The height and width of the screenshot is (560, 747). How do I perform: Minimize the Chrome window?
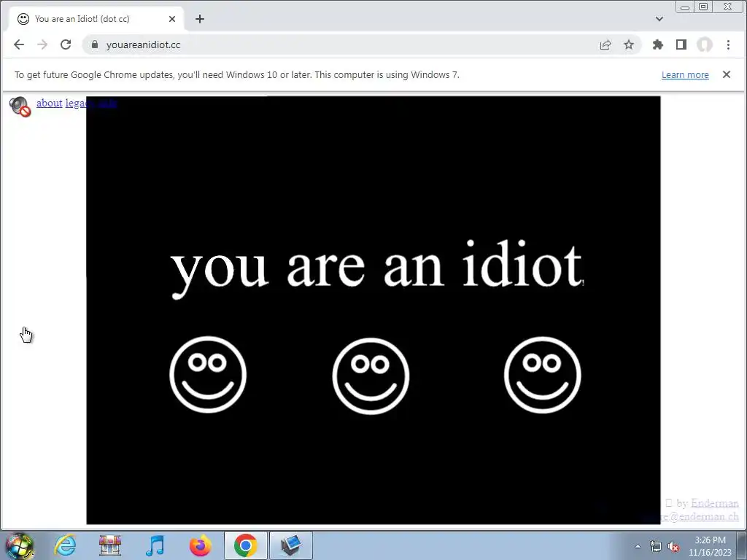685,7
